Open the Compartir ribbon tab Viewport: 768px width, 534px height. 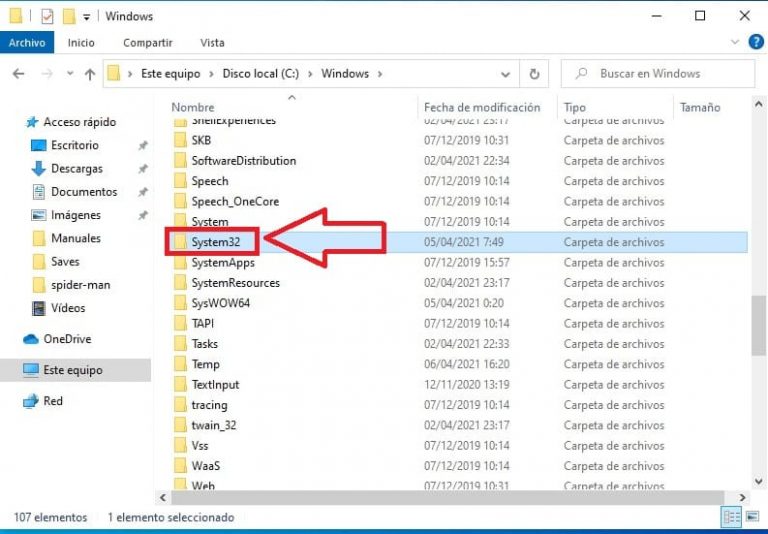[x=147, y=43]
